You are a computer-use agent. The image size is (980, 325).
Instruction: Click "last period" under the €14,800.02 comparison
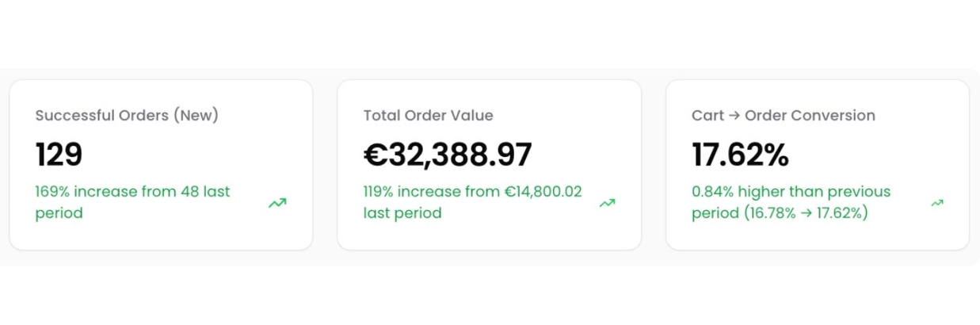tap(402, 213)
